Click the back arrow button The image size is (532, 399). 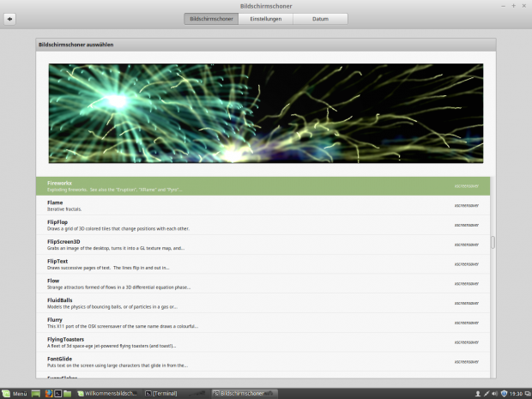click(9, 19)
